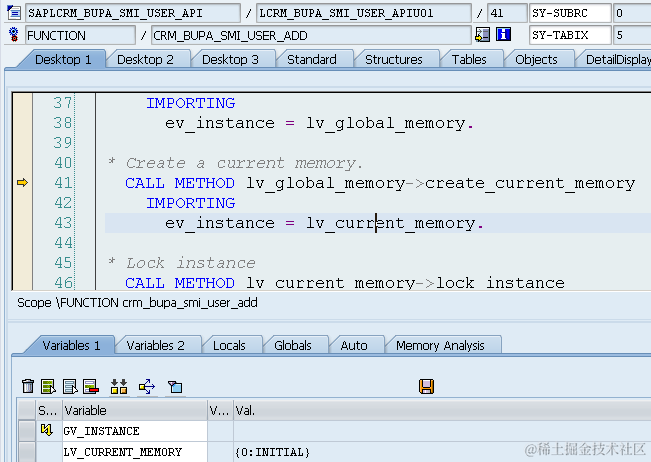The width and height of the screenshot is (651, 462).
Task: Click the select-all corner cell of the variable table
Action: pos(27,411)
